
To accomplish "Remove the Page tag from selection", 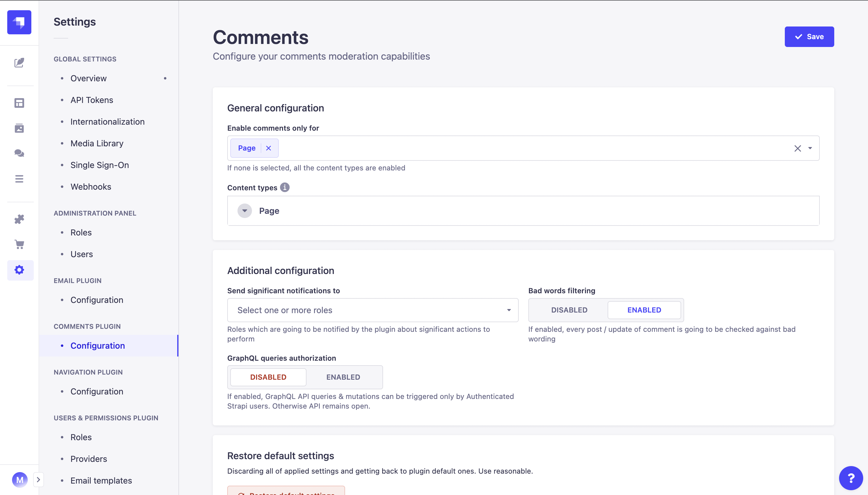I will click(x=269, y=148).
